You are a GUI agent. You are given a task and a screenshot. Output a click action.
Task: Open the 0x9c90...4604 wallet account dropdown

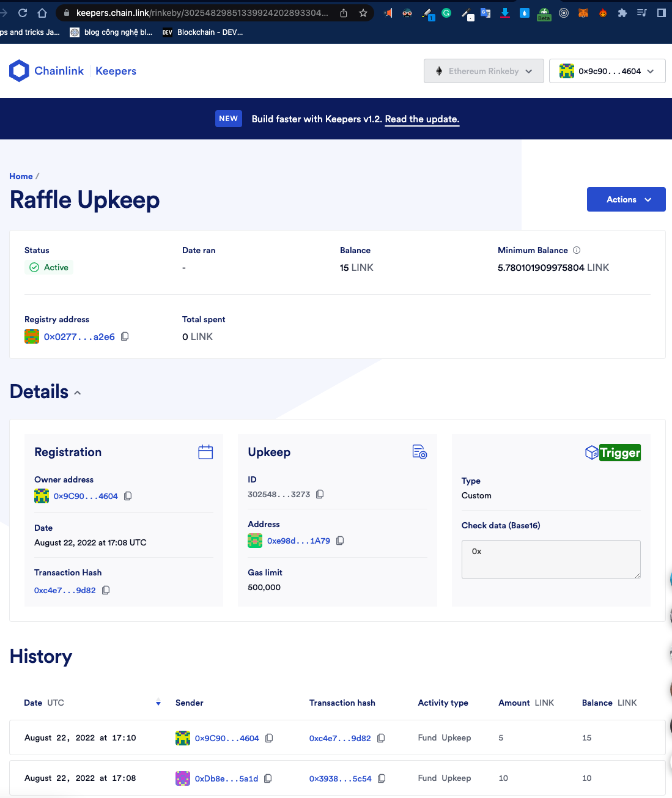pyautogui.click(x=607, y=71)
